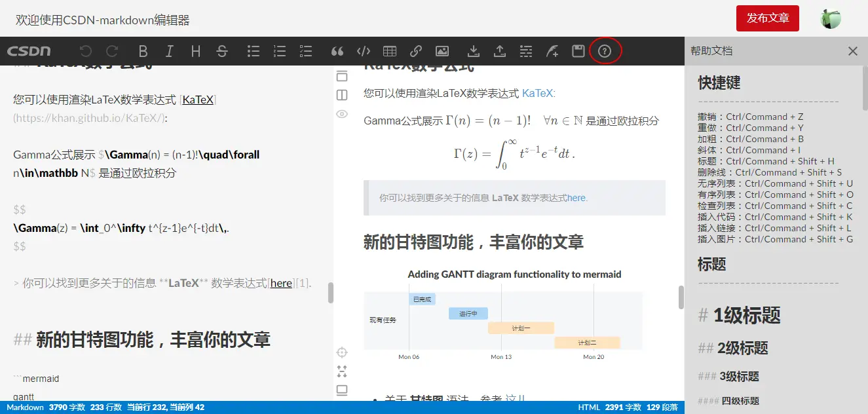Insert a hyperlink

(416, 51)
